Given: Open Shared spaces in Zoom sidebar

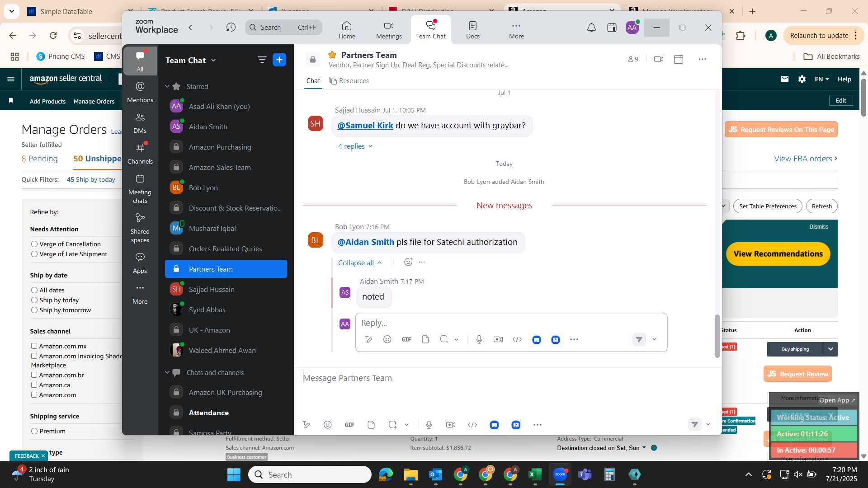Looking at the screenshot, I should coord(140,228).
